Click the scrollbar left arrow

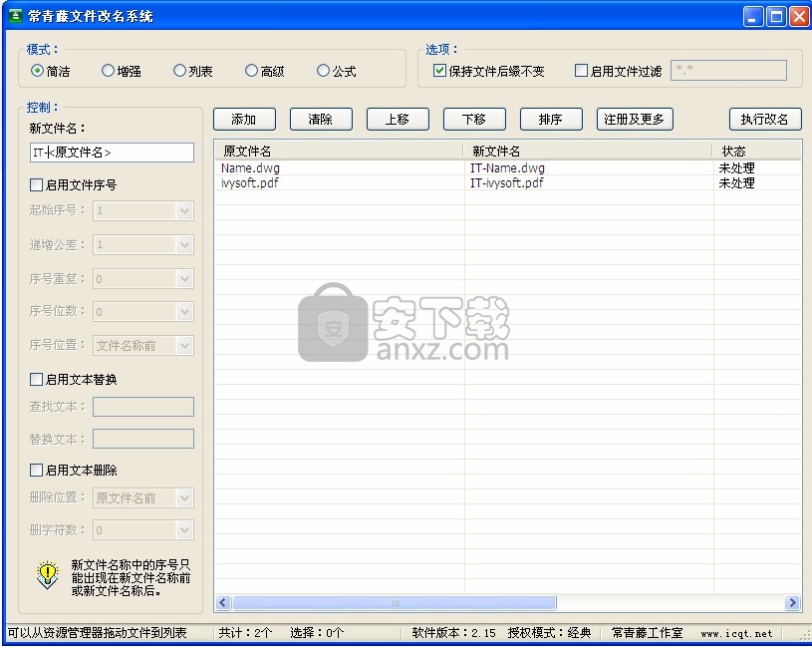coord(223,602)
